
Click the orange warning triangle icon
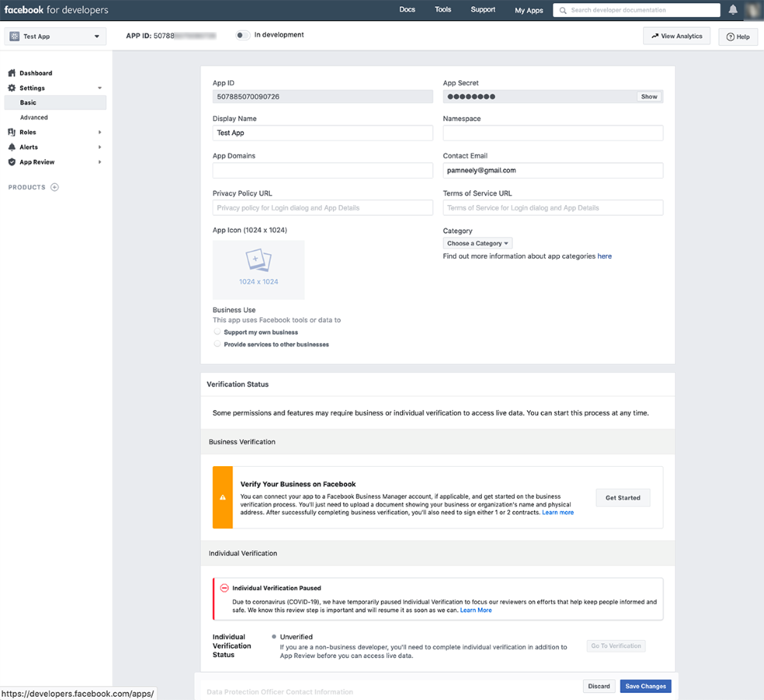coord(223,497)
